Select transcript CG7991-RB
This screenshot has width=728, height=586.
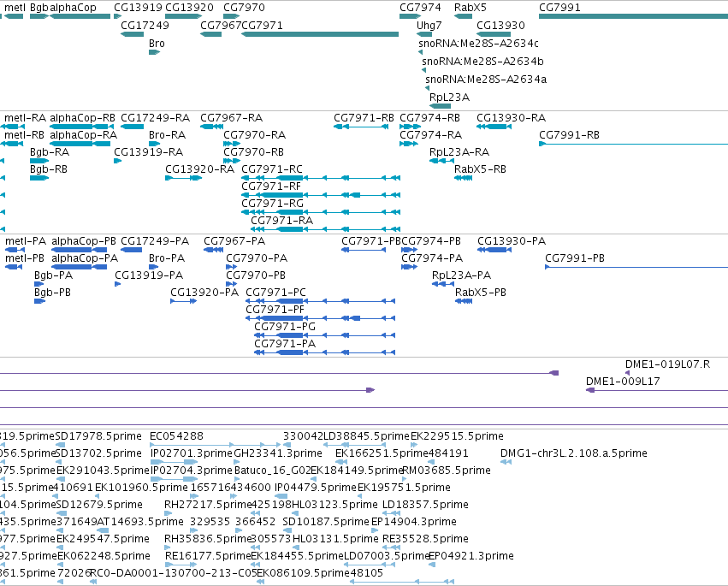(x=569, y=135)
